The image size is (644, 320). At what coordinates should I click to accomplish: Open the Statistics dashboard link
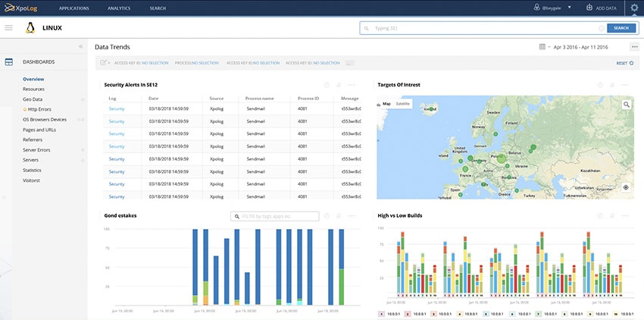tap(32, 171)
